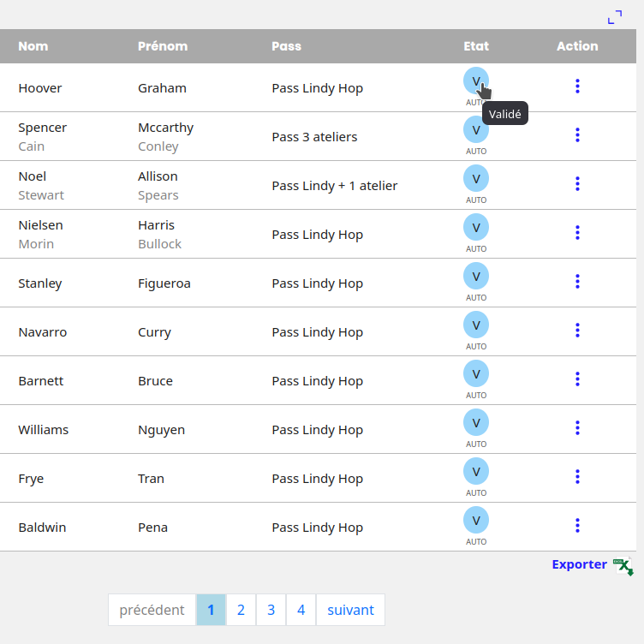Select the 'Bruce' first name cell

155,381
